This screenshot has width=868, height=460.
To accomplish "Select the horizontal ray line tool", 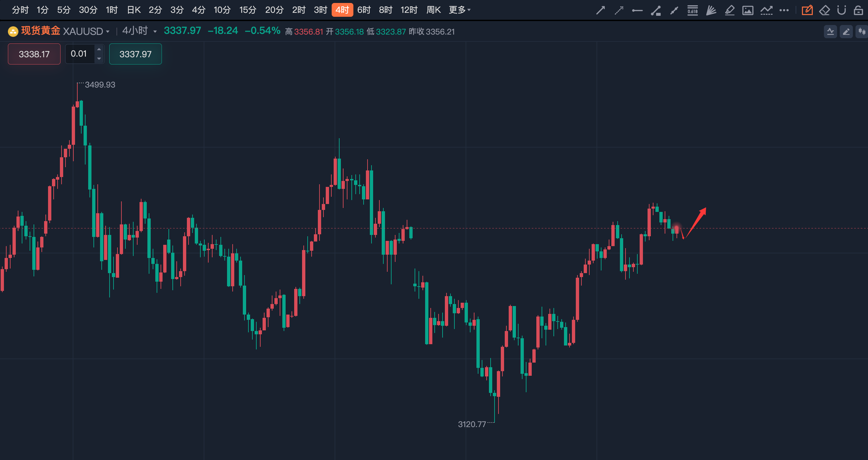I will 637,11.
